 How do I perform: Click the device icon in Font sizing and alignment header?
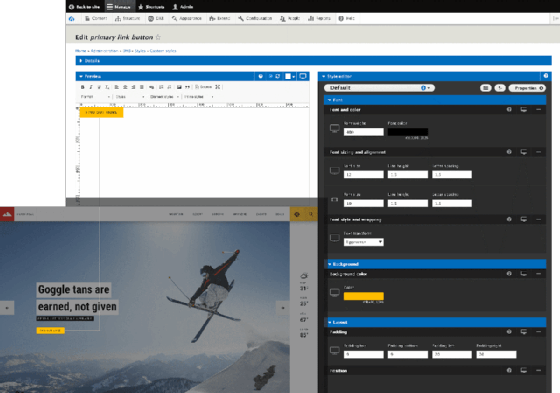click(x=524, y=152)
